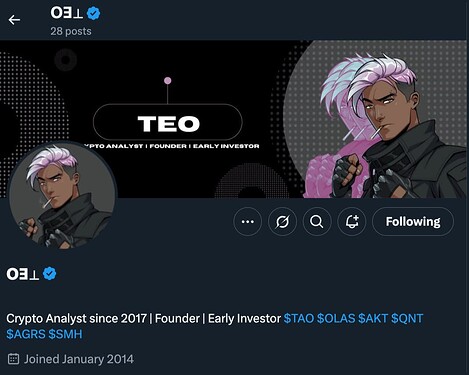Click the Grok slashed-circle icon
The height and width of the screenshot is (375, 469).
[282, 222]
